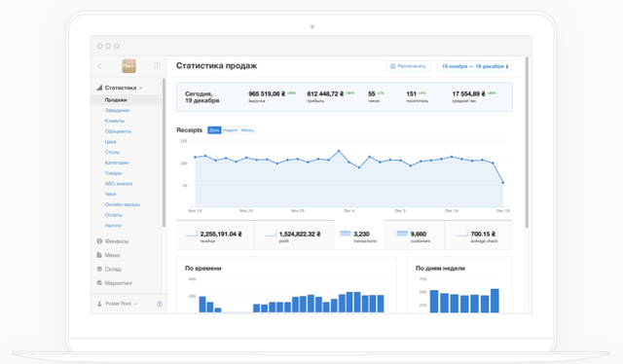Open the apps grid icon
The width and height of the screenshot is (623, 364).
157,66
